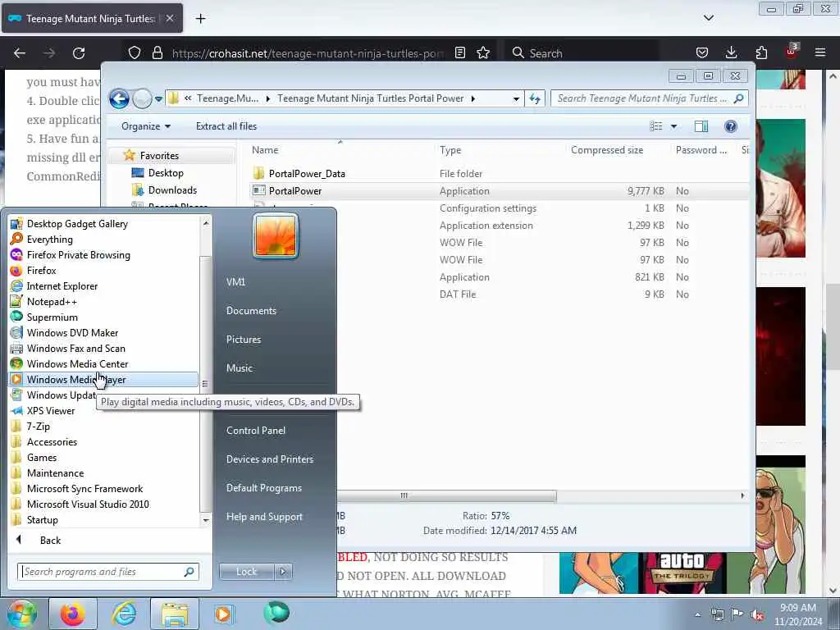Click the Explorer back navigation arrow
Image resolution: width=840 pixels, height=630 pixels.
119,98
